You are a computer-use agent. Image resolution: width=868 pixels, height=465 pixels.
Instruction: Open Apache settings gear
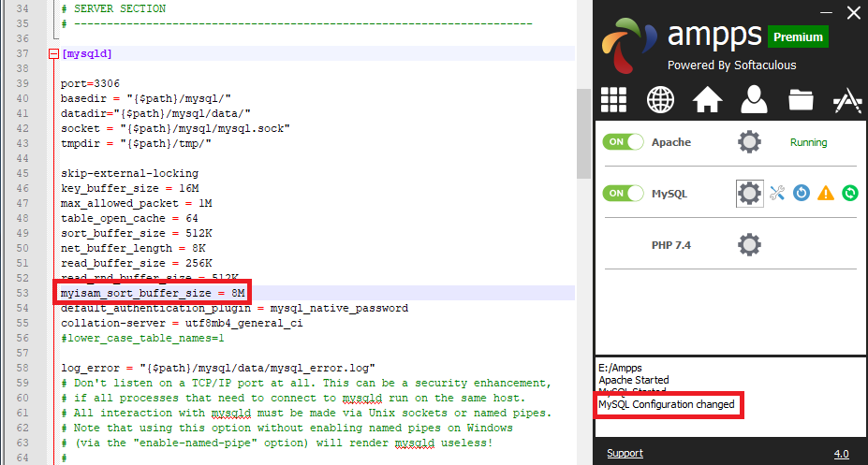click(749, 142)
